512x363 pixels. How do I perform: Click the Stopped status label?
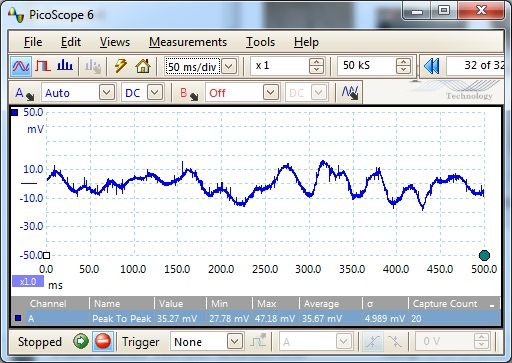(x=40, y=342)
